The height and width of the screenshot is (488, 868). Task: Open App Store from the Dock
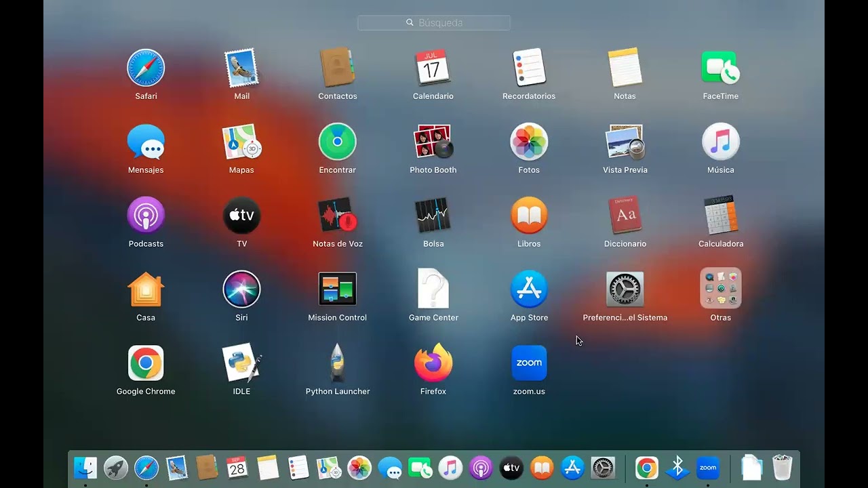tap(572, 468)
